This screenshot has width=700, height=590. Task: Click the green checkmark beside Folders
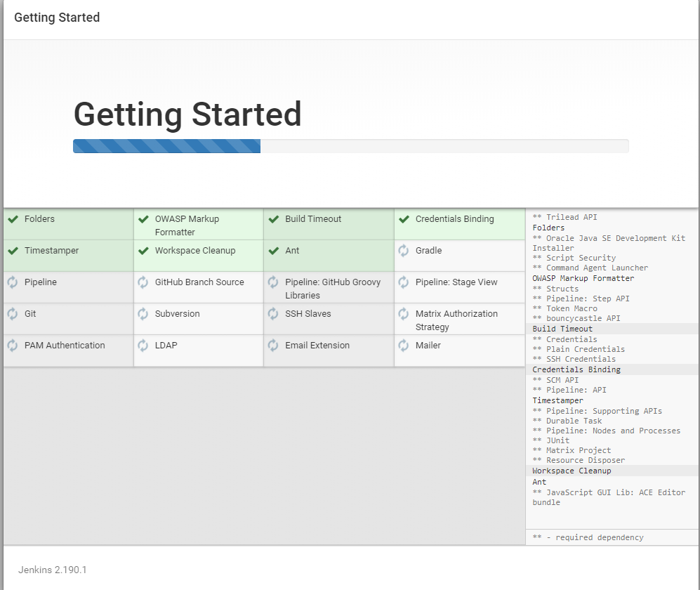(13, 219)
